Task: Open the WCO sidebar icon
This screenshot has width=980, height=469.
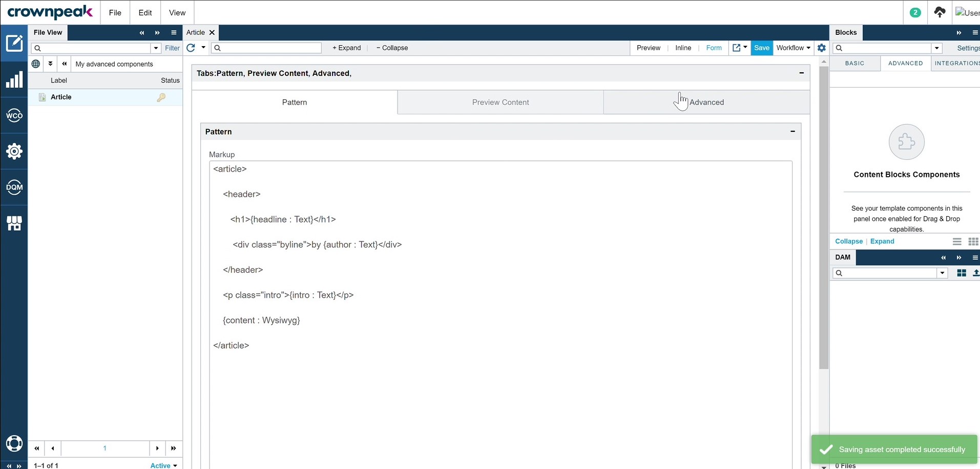Action: [x=14, y=115]
